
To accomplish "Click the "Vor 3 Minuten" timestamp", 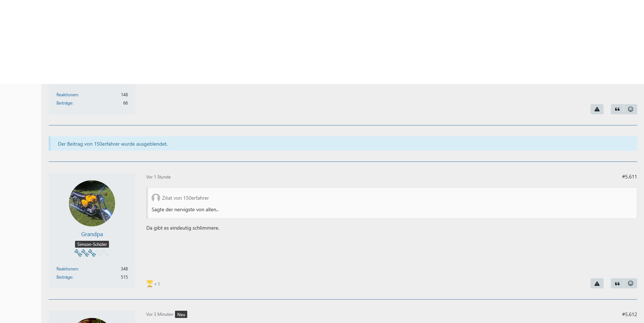I will pos(159,314).
